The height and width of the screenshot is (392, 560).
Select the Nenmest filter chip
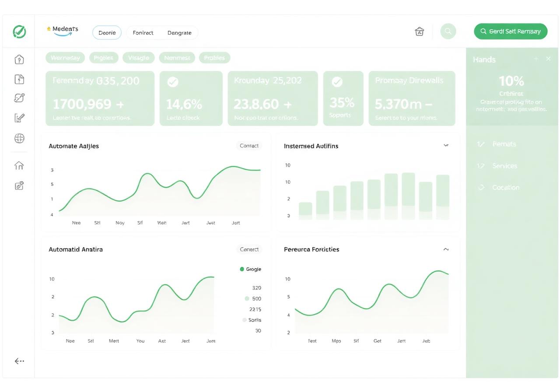177,58
